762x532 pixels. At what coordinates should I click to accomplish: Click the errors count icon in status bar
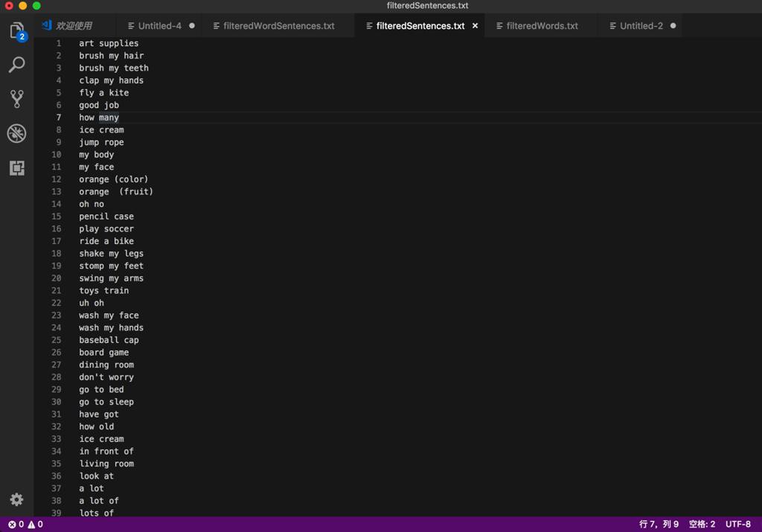click(12, 525)
